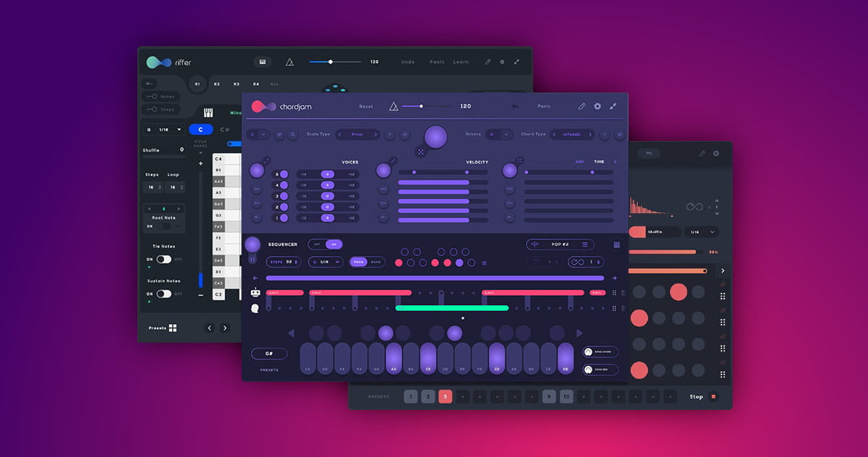Click the Reset button in Chordjam
868x457 pixels.
pos(366,106)
